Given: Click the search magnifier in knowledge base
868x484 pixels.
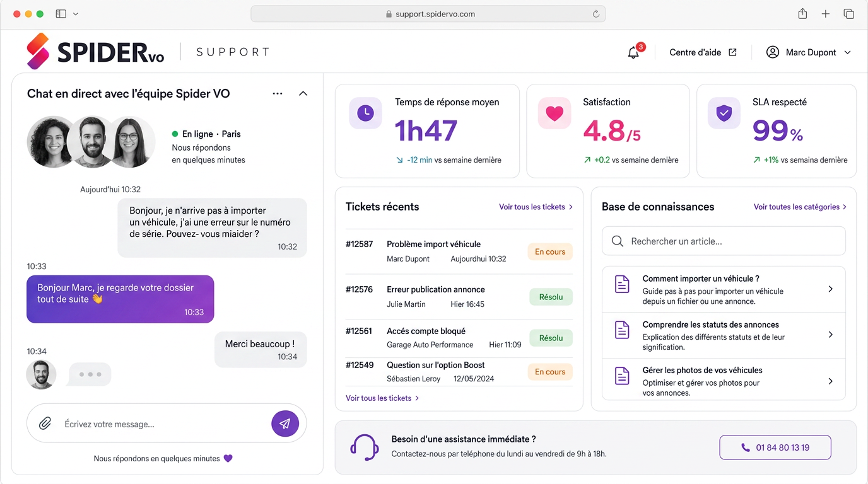Looking at the screenshot, I should pos(618,241).
